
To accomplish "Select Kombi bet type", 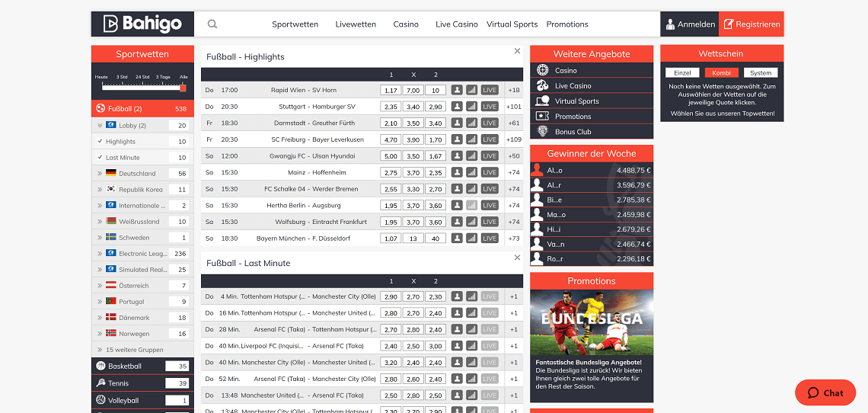I will point(721,72).
